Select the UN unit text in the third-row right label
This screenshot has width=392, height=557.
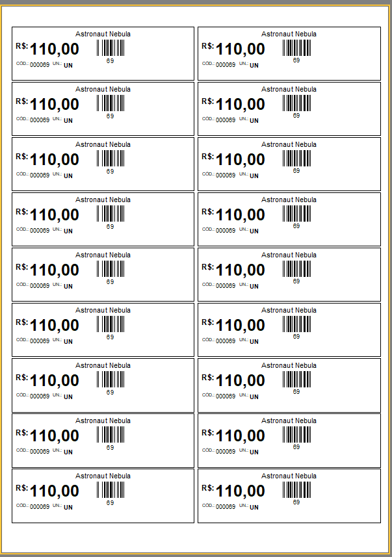click(x=254, y=175)
